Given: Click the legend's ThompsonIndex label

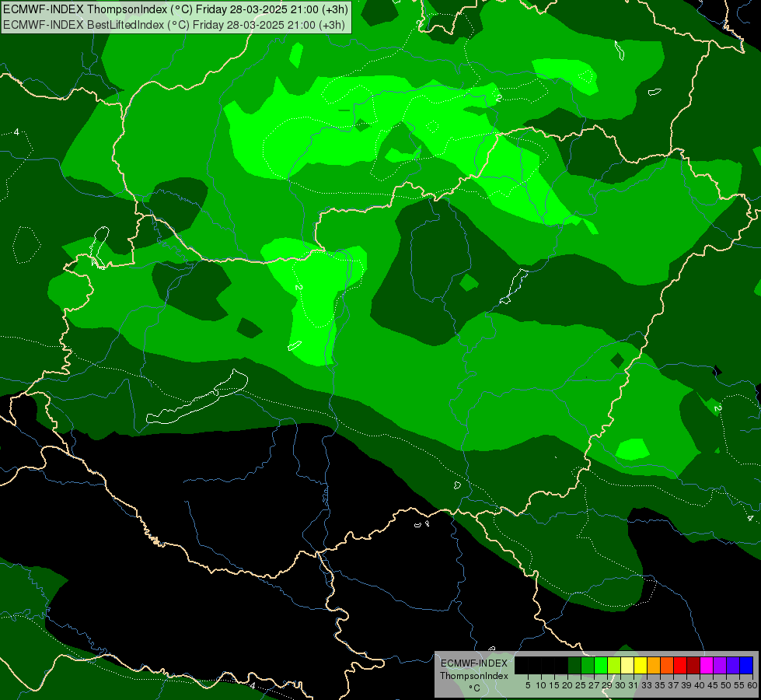Looking at the screenshot, I should pyautogui.click(x=473, y=676).
